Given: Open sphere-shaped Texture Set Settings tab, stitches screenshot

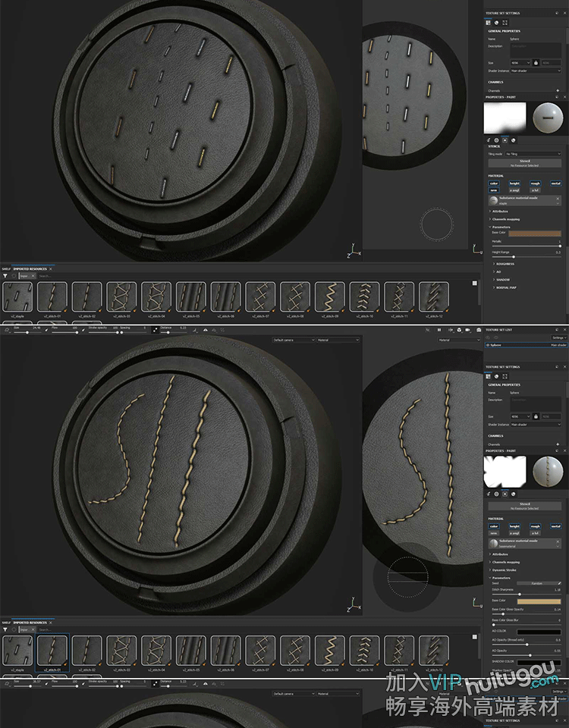Looking at the screenshot, I should click(496, 376).
